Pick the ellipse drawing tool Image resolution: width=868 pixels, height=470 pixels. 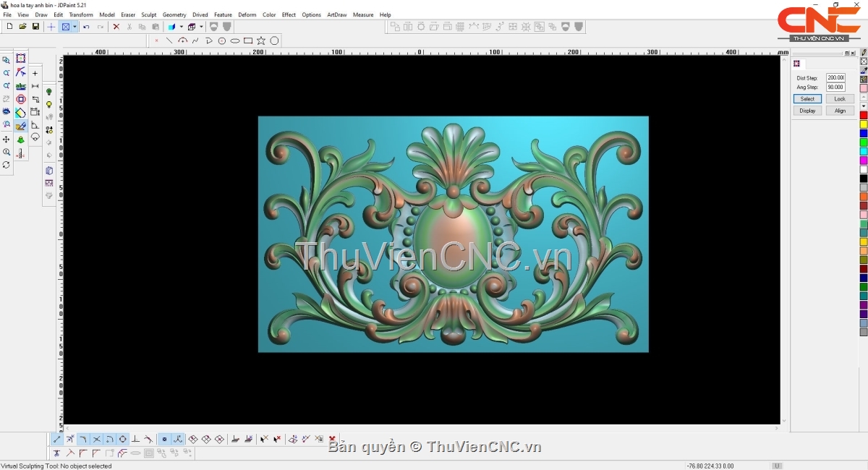(235, 40)
